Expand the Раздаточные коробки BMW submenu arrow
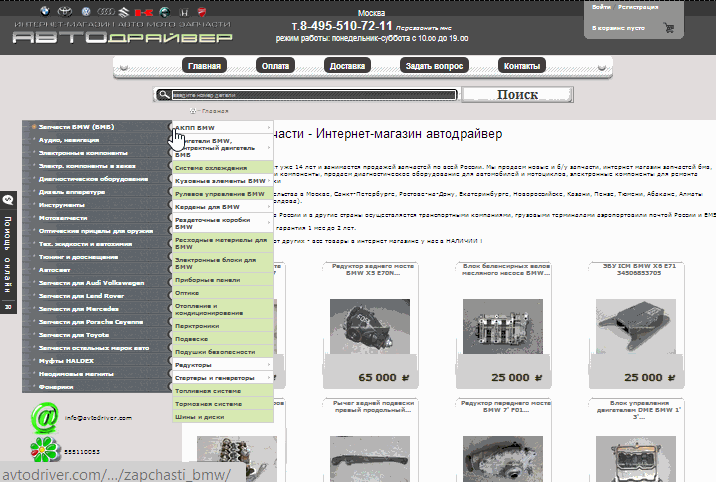The image size is (716, 482). [x=269, y=223]
